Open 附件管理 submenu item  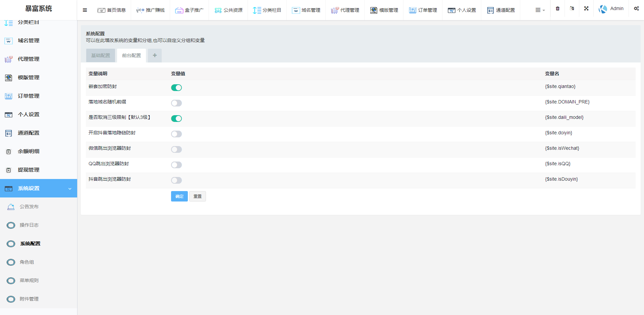39,299
